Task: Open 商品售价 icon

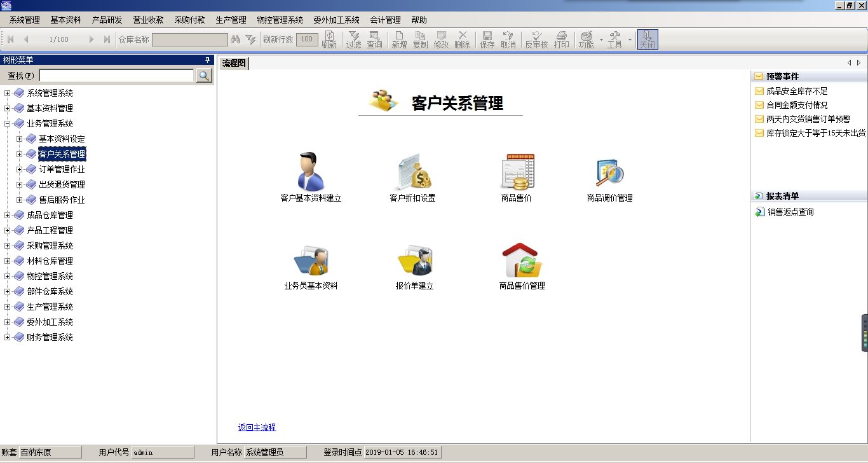Action: click(x=517, y=172)
